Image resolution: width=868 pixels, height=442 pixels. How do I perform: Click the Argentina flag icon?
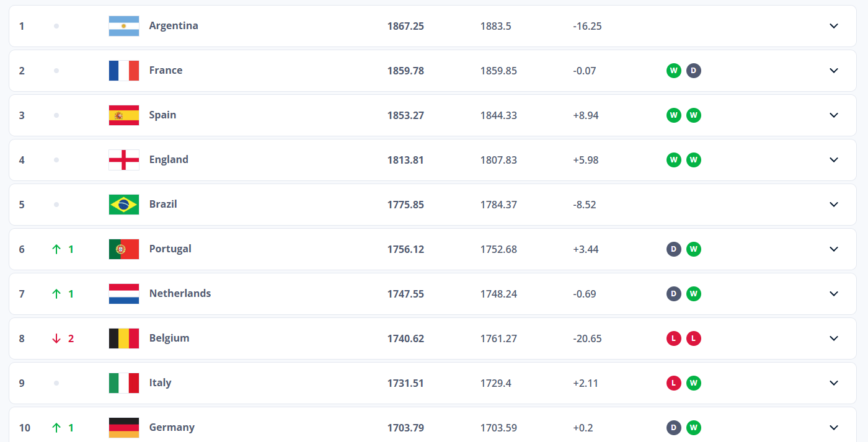[124, 26]
